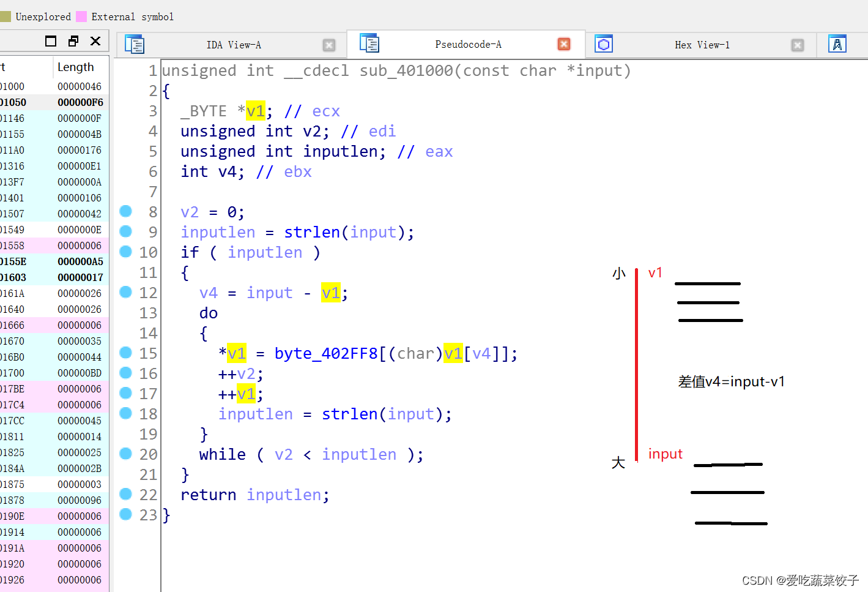Image resolution: width=868 pixels, height=592 pixels.
Task: Click the External symbol legend swatch
Action: click(x=81, y=17)
